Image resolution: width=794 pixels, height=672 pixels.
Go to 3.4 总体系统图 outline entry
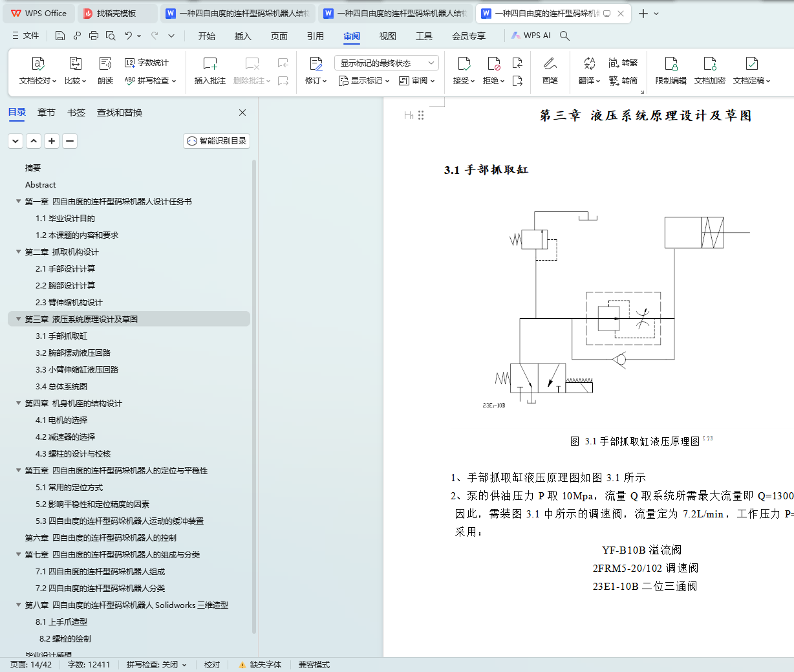click(61, 386)
